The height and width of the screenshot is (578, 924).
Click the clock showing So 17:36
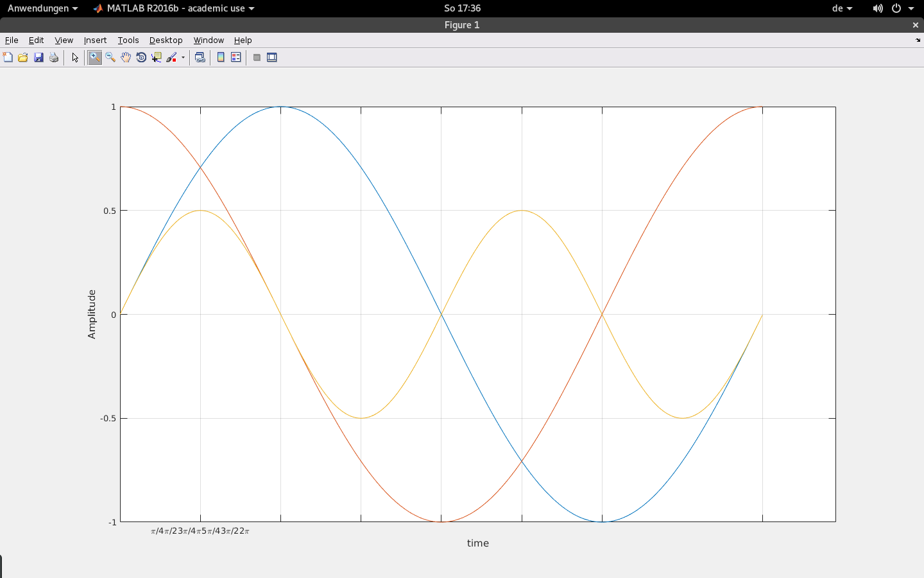462,8
